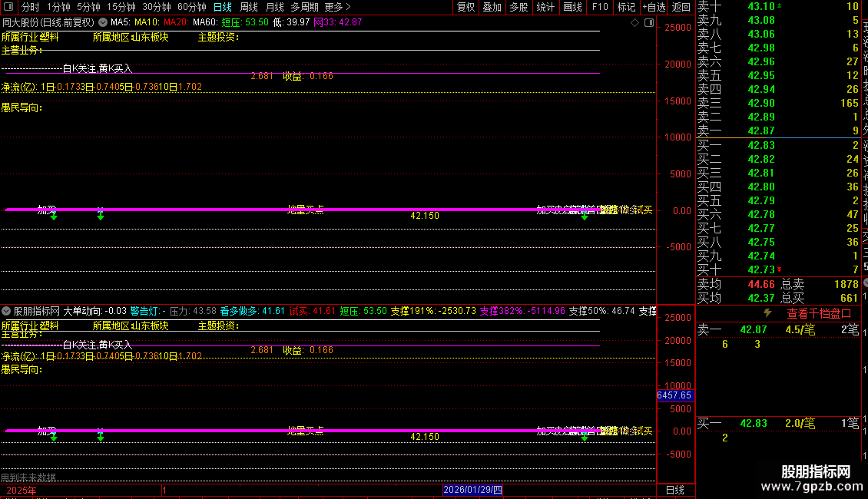
Task: Click the 总买 volume 661
Action: click(849, 298)
